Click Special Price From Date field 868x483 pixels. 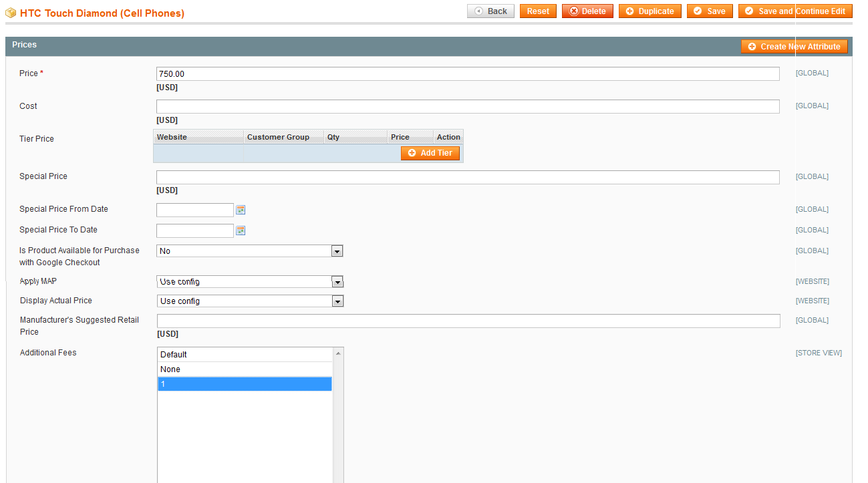[x=195, y=210]
